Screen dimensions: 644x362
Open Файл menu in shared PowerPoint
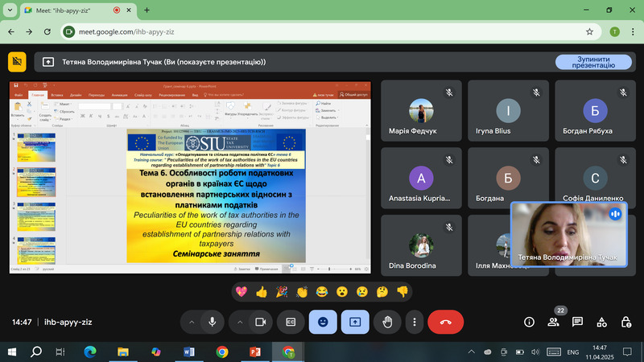pos(19,95)
